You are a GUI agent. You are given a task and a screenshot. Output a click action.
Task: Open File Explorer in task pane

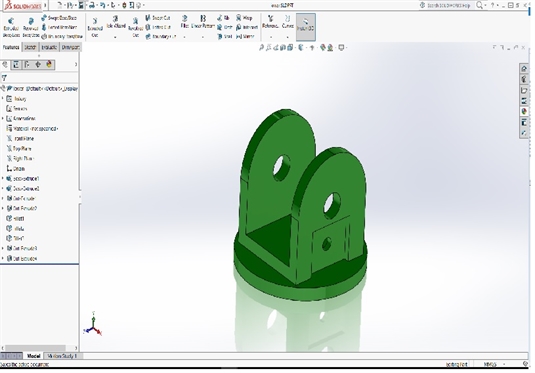524,90
